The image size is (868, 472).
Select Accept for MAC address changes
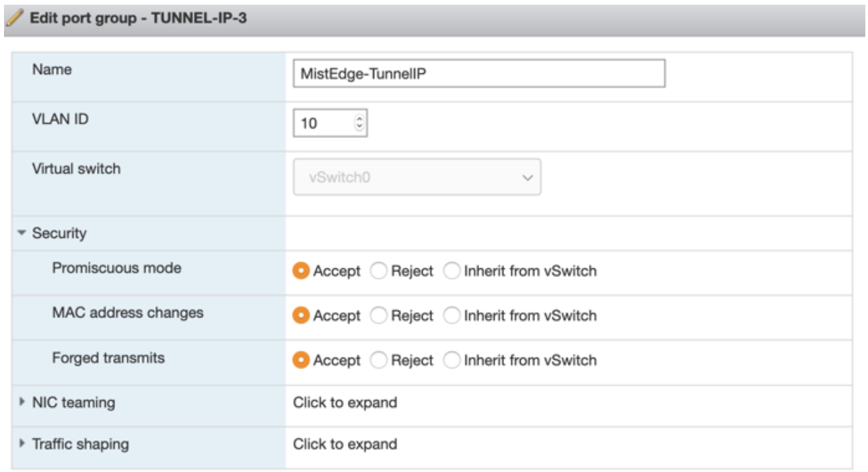click(x=302, y=315)
